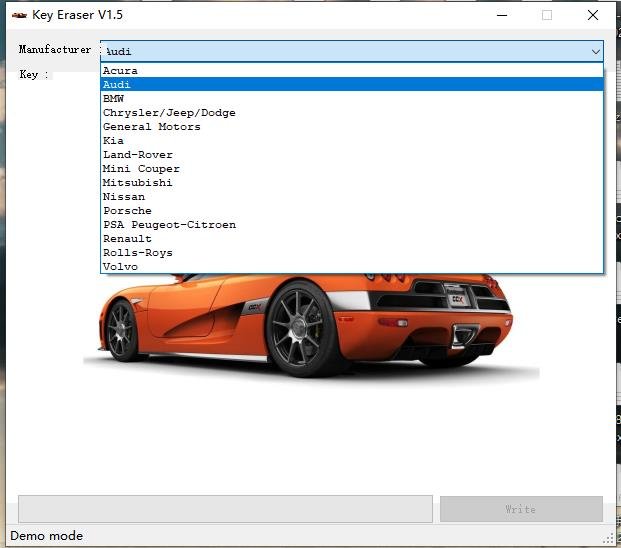Pick Chrysler/Jeep/Dodge option
The width and height of the screenshot is (621, 548).
[x=169, y=113]
